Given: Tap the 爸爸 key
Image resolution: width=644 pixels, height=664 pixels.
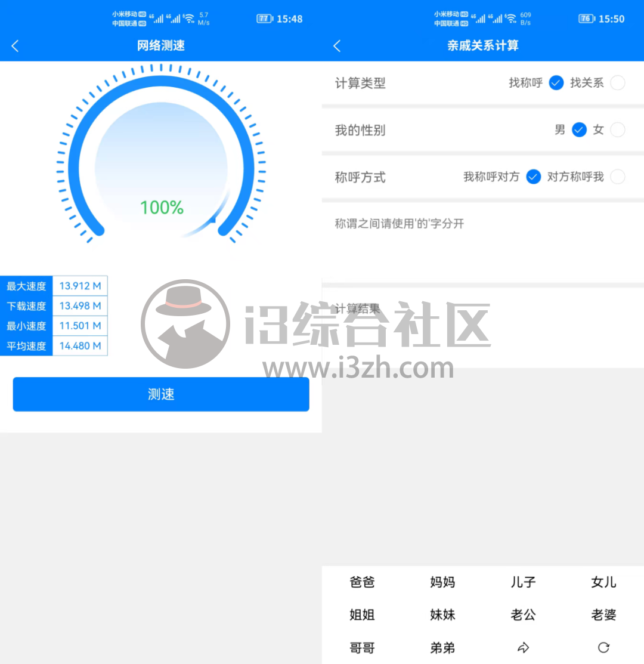Looking at the screenshot, I should [x=362, y=582].
